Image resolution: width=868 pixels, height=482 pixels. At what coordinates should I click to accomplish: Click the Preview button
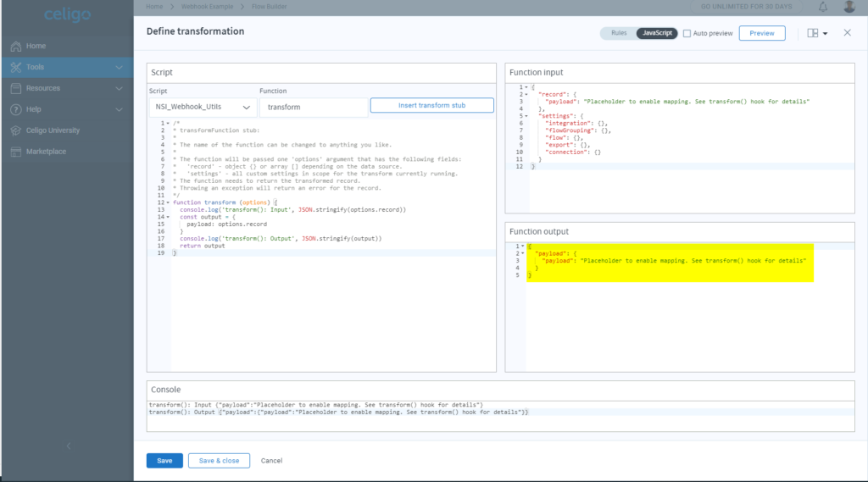coord(762,33)
